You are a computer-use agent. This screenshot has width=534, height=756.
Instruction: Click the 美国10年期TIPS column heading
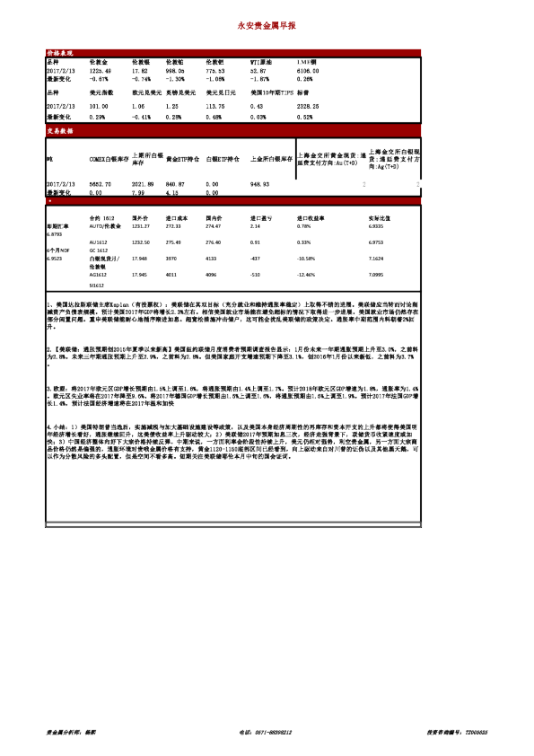tap(272, 92)
